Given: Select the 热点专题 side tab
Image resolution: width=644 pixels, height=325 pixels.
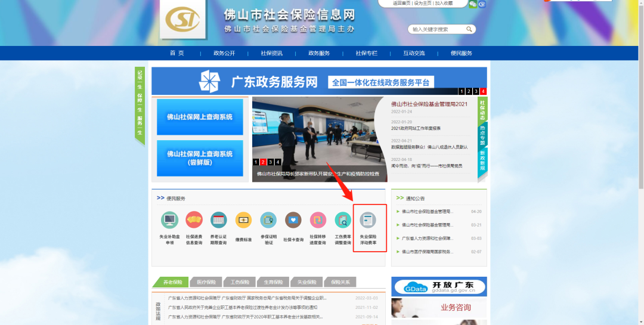Looking at the screenshot, I should (x=482, y=135).
